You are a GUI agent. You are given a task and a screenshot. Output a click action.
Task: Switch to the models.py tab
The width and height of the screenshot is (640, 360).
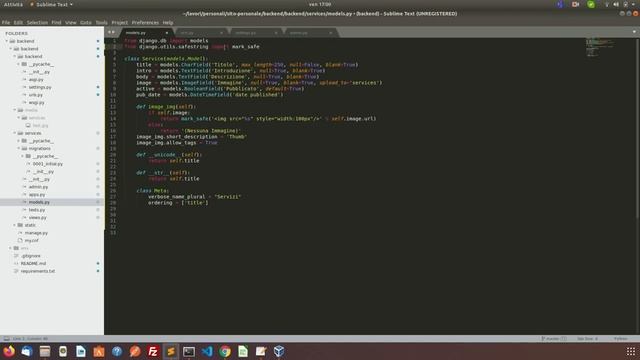[145, 33]
